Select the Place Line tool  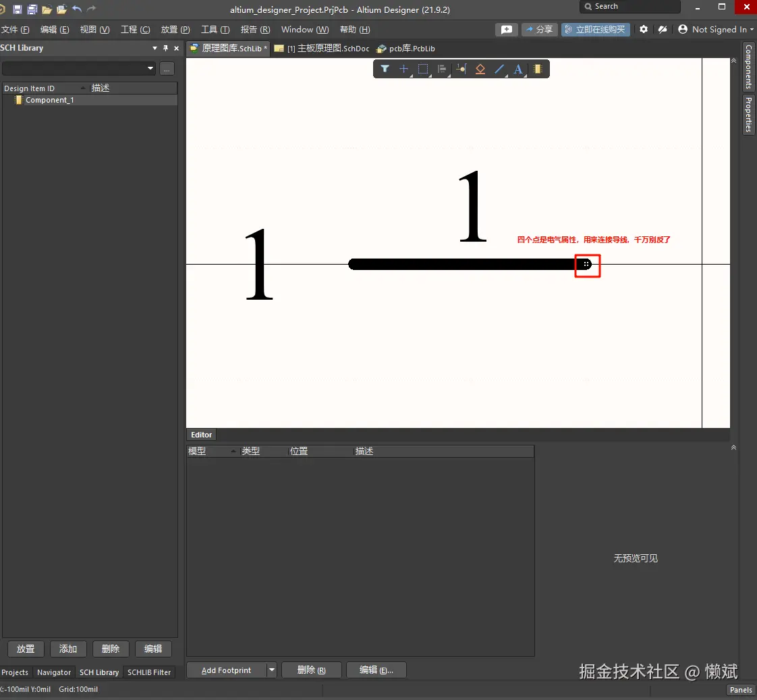click(x=499, y=69)
